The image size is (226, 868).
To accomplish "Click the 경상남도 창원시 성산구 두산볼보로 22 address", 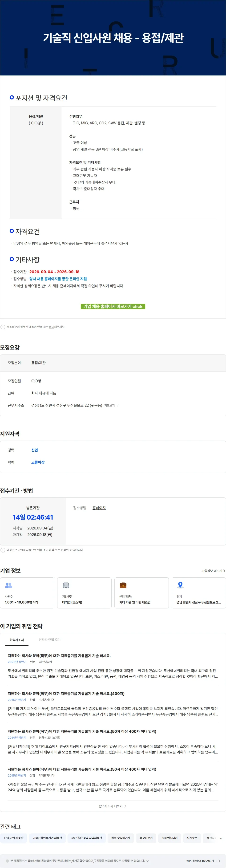I will click(x=67, y=405).
